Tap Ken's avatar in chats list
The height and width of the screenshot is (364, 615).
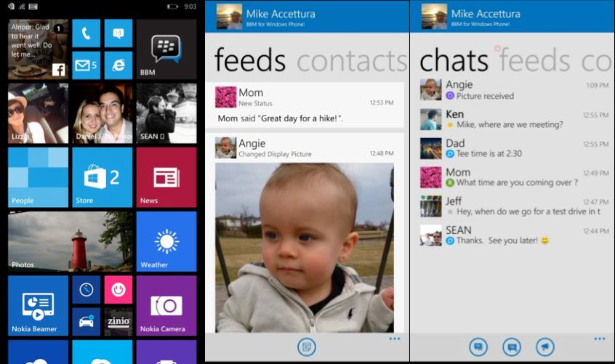pyautogui.click(x=430, y=118)
